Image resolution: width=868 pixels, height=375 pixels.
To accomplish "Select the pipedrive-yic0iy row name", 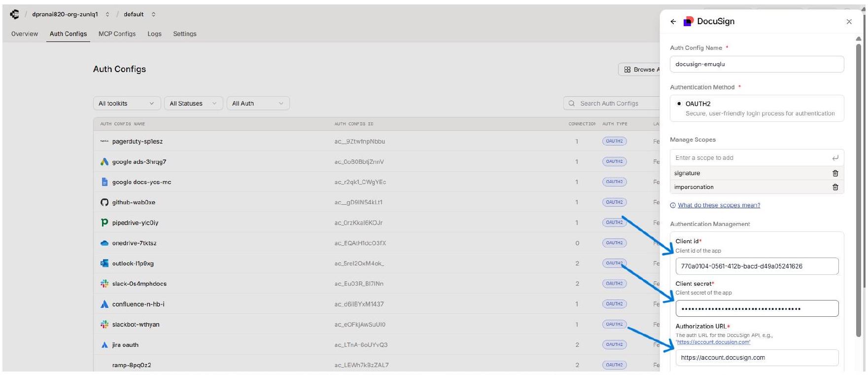I will 135,223.
